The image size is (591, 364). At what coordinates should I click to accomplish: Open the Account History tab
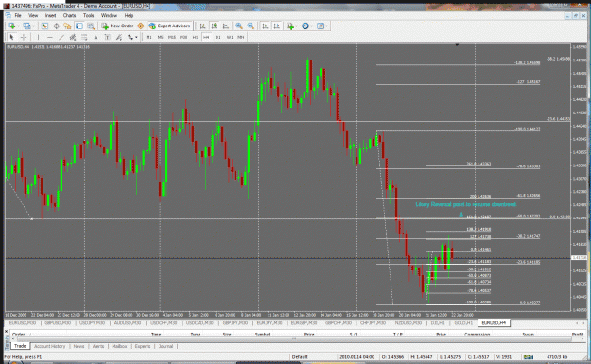49,346
